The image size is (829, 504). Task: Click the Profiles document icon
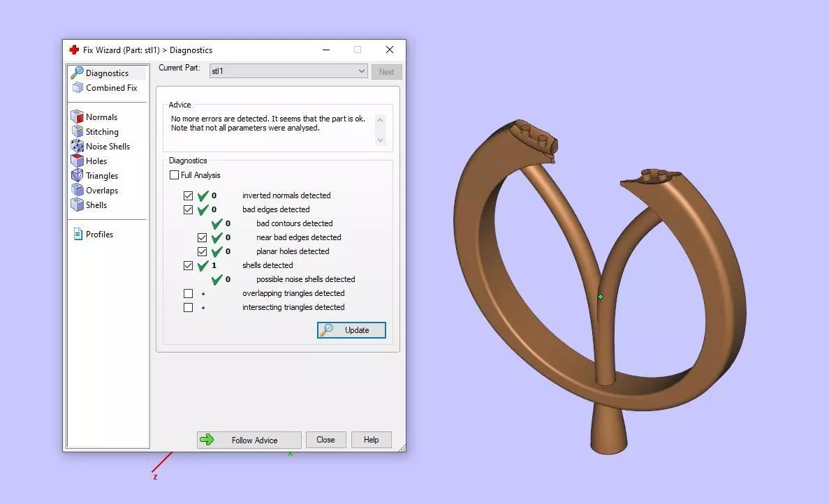[78, 234]
